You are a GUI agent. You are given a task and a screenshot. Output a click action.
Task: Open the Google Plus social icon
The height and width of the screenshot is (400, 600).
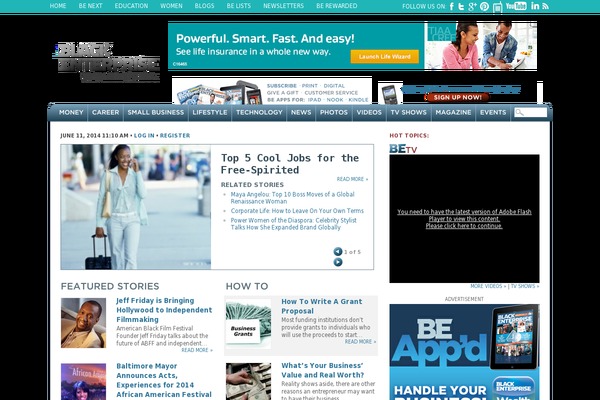(473, 6)
